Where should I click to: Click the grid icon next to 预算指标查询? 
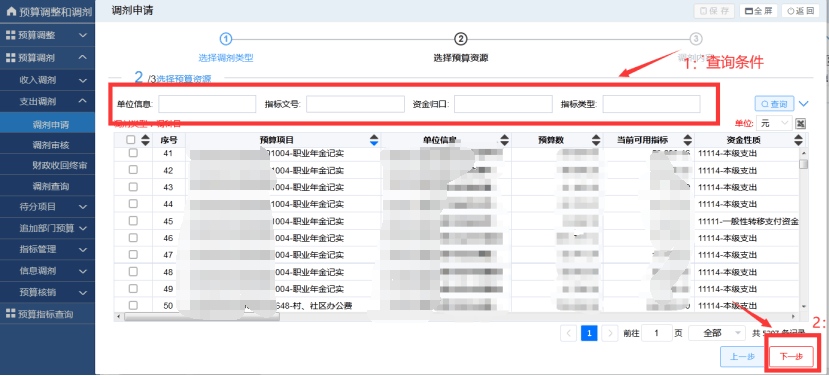pyautogui.click(x=11, y=314)
